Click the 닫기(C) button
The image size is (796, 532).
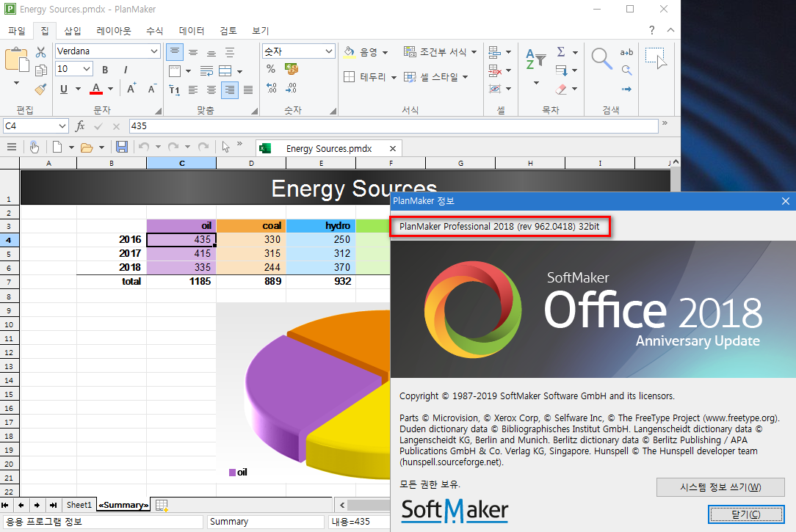[746, 514]
